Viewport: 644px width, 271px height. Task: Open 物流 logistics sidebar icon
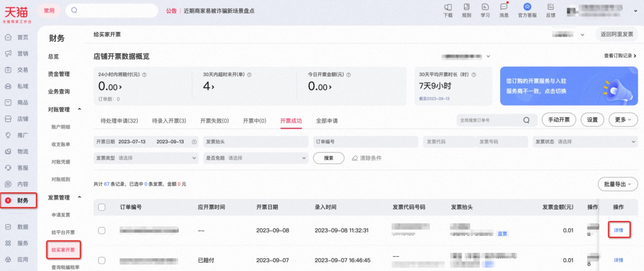click(x=8, y=152)
